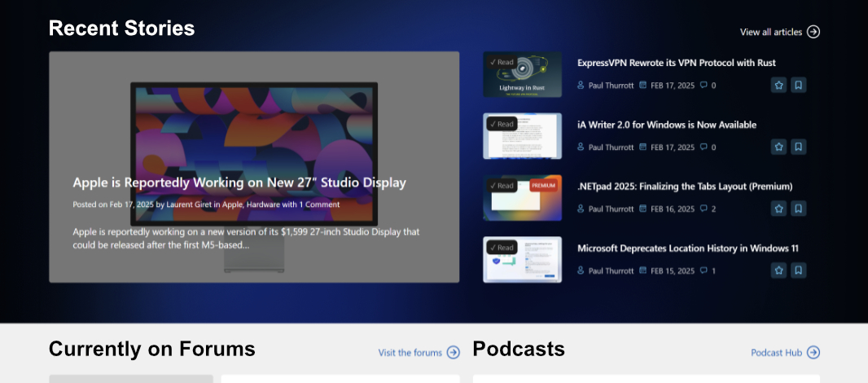Bookmark the Microsoft Location History article
This screenshot has height=383, width=868.
tap(798, 271)
